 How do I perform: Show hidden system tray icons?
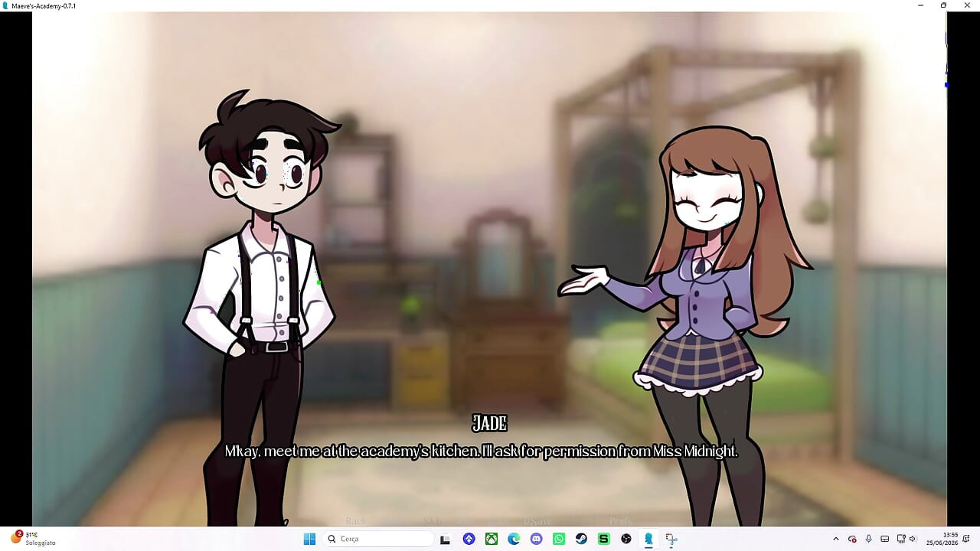coord(835,539)
